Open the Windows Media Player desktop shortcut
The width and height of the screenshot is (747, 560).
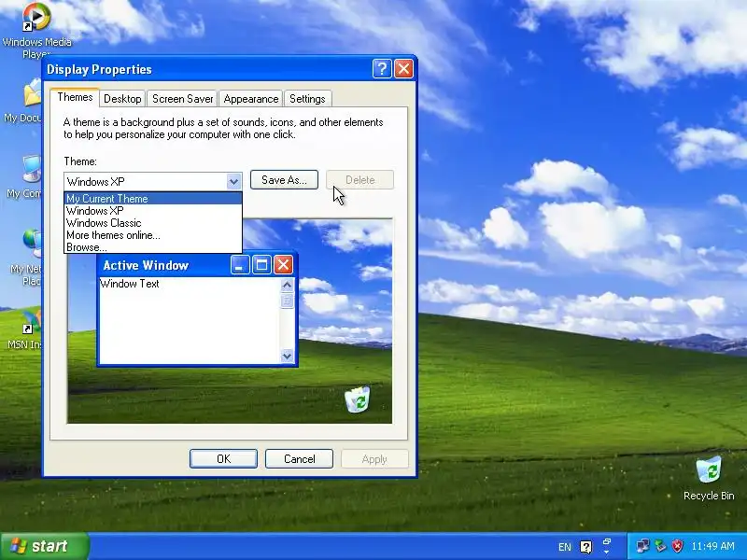(x=36, y=30)
